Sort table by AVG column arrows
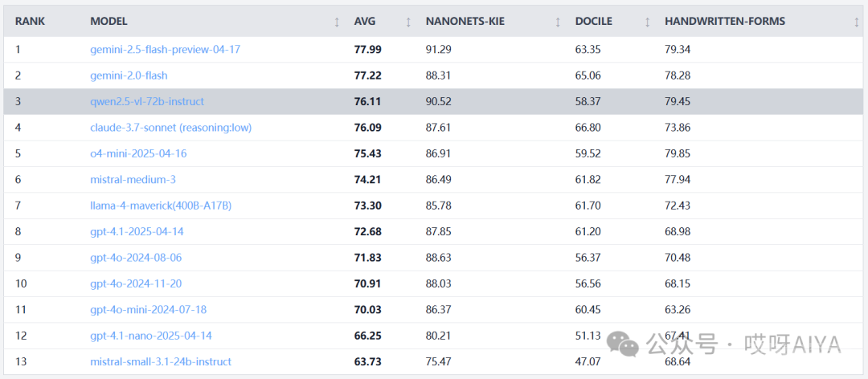 click(x=408, y=22)
